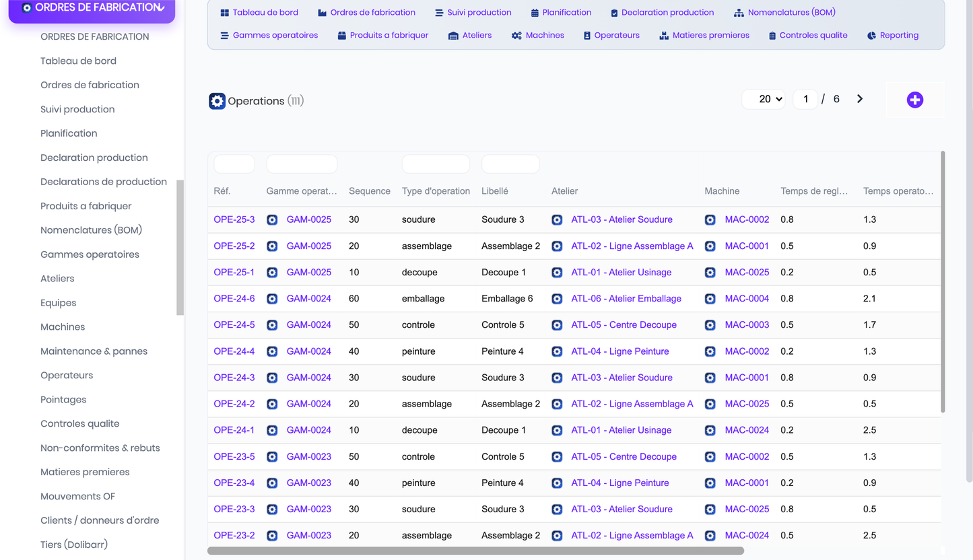Select Pointages in the left sidebar
The width and height of the screenshot is (973, 560).
[63, 400]
